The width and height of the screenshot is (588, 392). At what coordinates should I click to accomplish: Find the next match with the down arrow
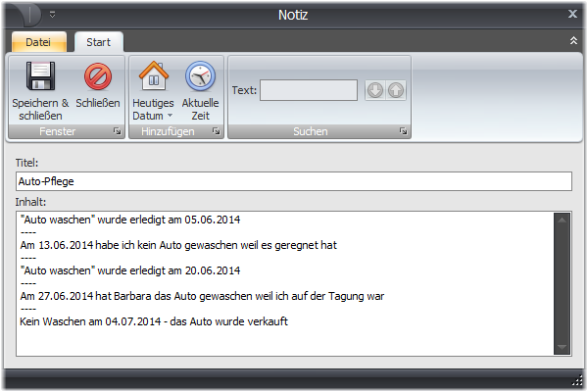click(375, 90)
